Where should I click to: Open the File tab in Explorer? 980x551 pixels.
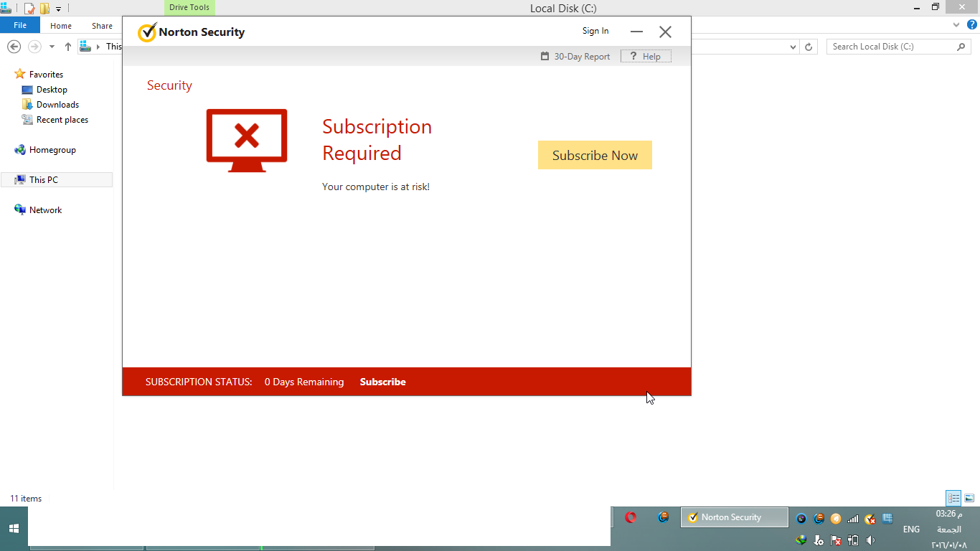pos(20,25)
